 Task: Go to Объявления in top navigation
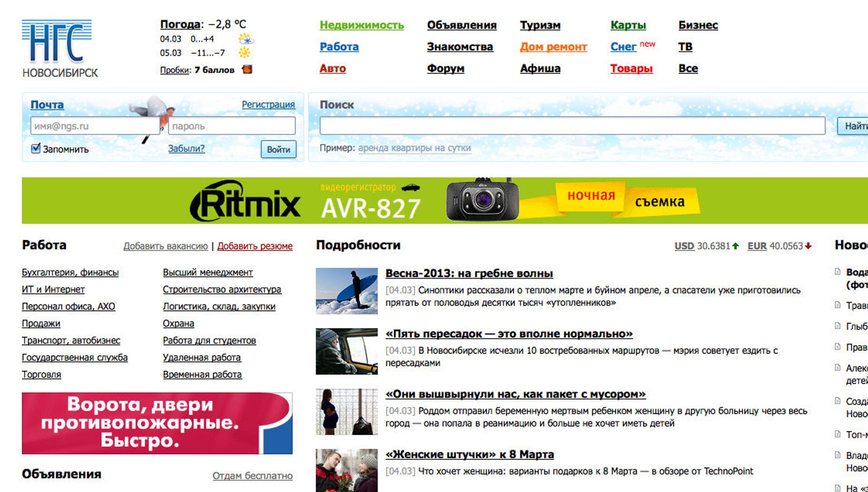tap(462, 25)
